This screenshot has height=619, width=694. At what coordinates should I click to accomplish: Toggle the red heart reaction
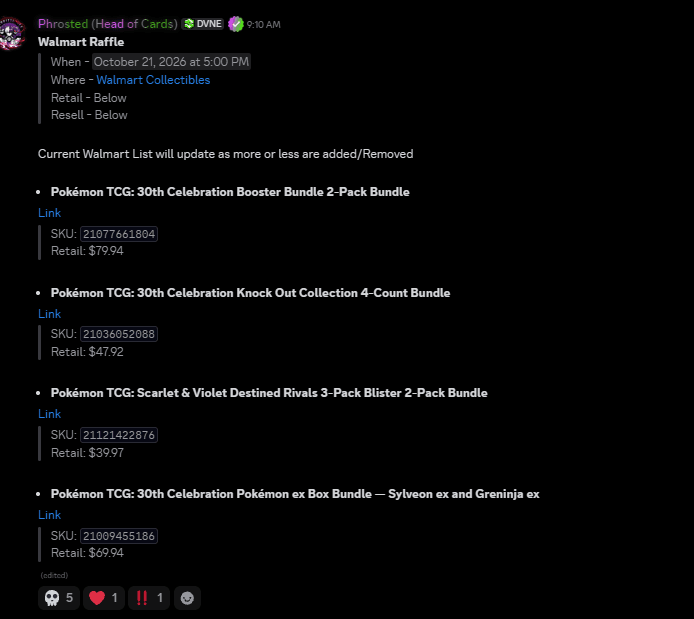(104, 598)
